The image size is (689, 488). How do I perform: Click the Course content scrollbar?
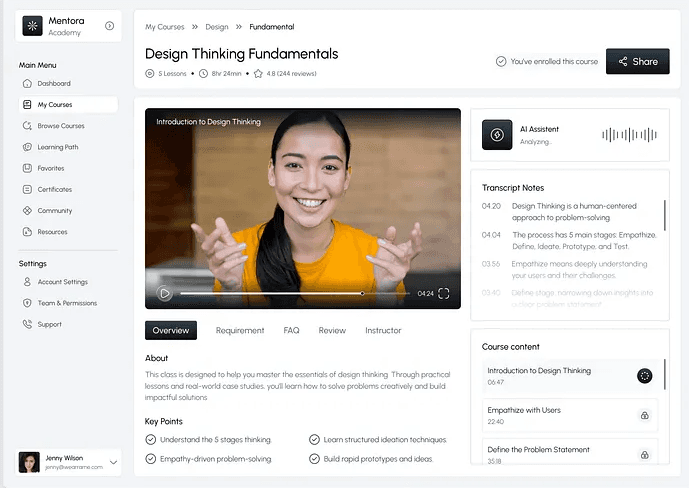(x=665, y=374)
